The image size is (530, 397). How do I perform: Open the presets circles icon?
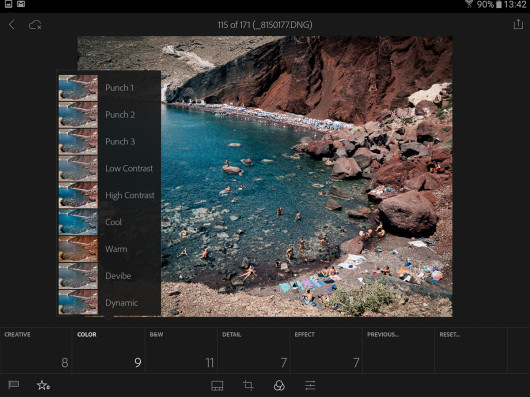click(279, 385)
